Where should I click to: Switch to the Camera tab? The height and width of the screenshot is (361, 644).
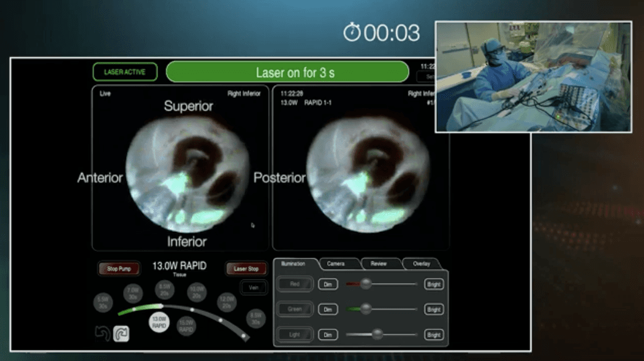(336, 264)
